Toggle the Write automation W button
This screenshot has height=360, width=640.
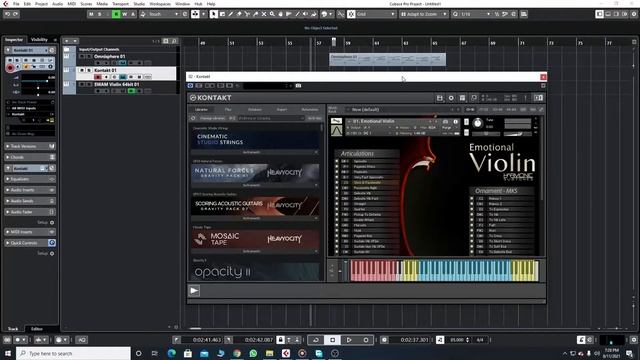(124, 14)
